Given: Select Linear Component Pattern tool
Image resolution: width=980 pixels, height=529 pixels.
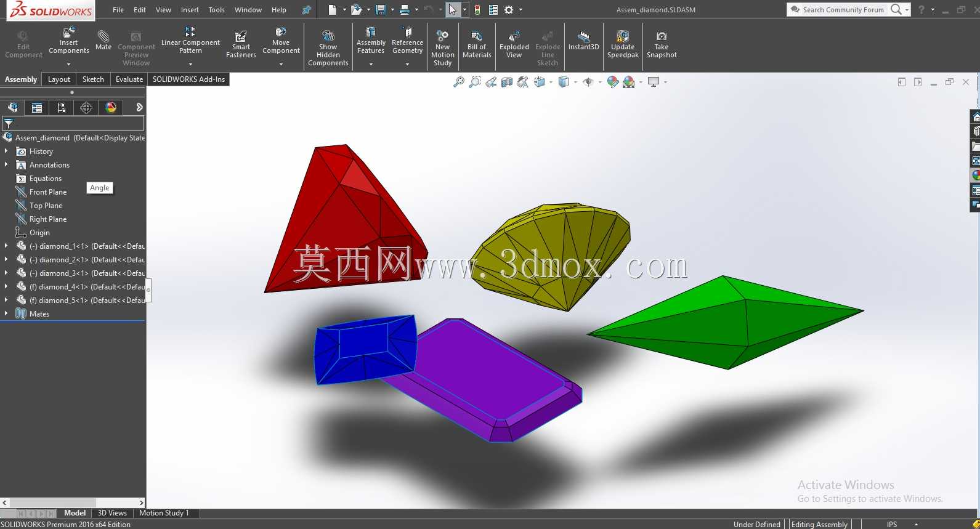Looking at the screenshot, I should [x=190, y=41].
